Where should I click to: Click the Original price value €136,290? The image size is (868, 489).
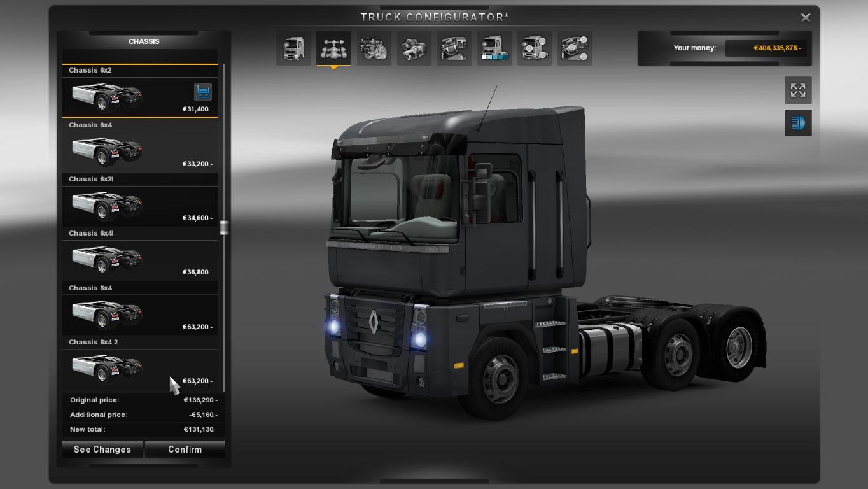click(200, 400)
